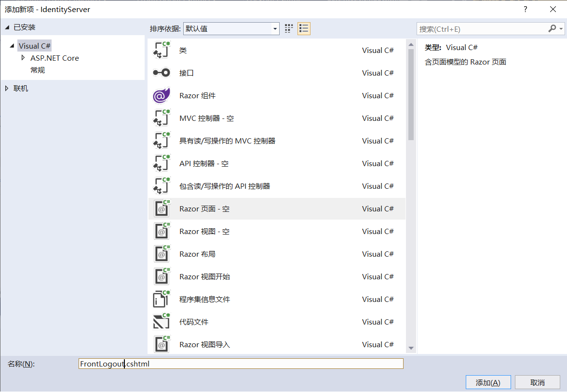Click the list scrollbar down arrow

411,348
